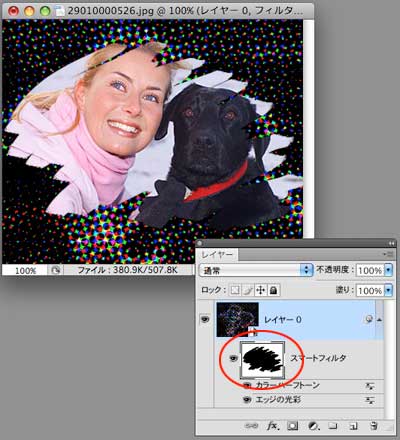Select the smart filter mask thumbnail

tap(263, 359)
